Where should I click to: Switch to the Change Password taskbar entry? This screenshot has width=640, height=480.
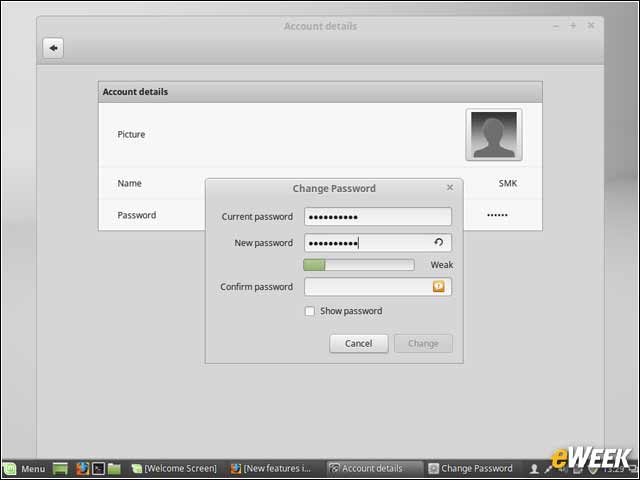click(x=471, y=469)
